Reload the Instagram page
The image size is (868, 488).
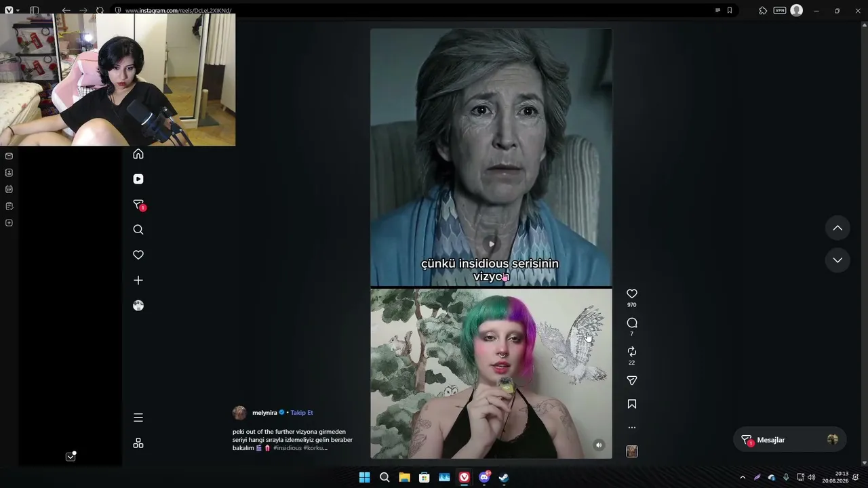[100, 10]
